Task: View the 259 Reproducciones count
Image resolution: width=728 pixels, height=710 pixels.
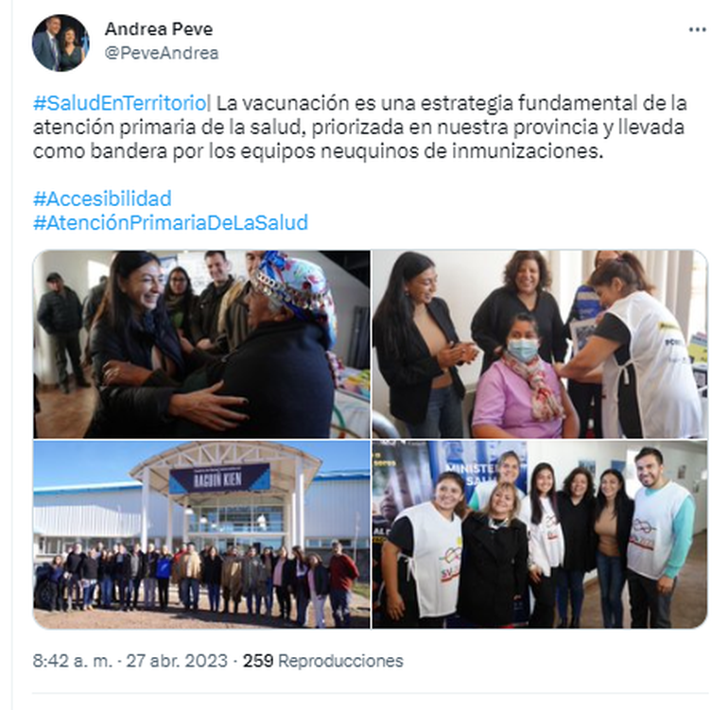Action: (x=323, y=661)
